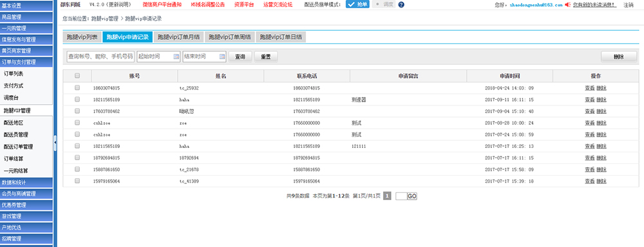The width and height of the screenshot is (644, 247).
Task: Open the end time calendar icon
Action: click(x=222, y=56)
